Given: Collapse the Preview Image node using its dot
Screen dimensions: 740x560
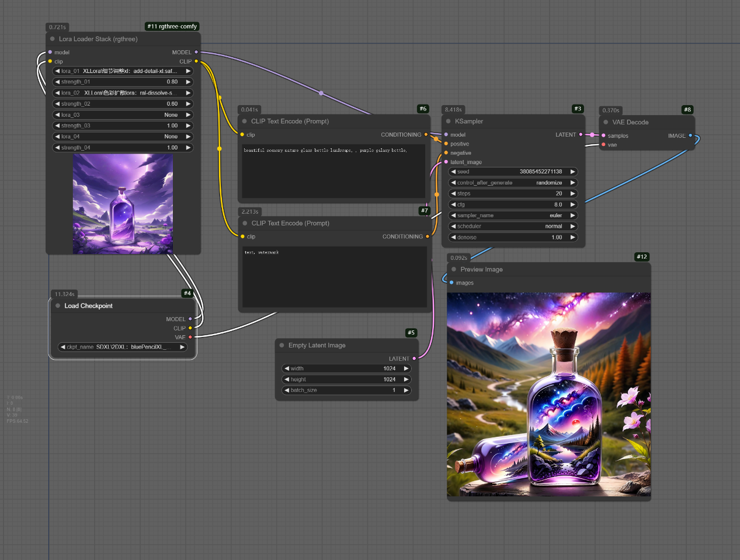Looking at the screenshot, I should [454, 269].
